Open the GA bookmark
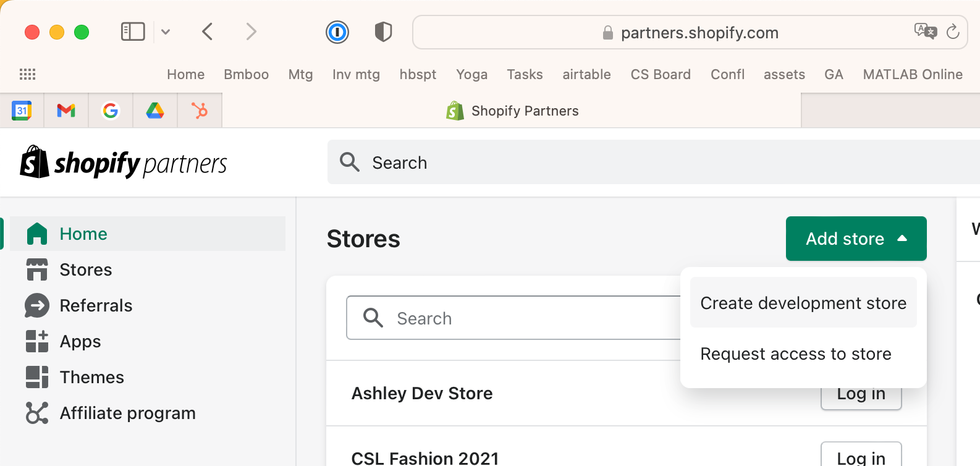 coord(834,75)
